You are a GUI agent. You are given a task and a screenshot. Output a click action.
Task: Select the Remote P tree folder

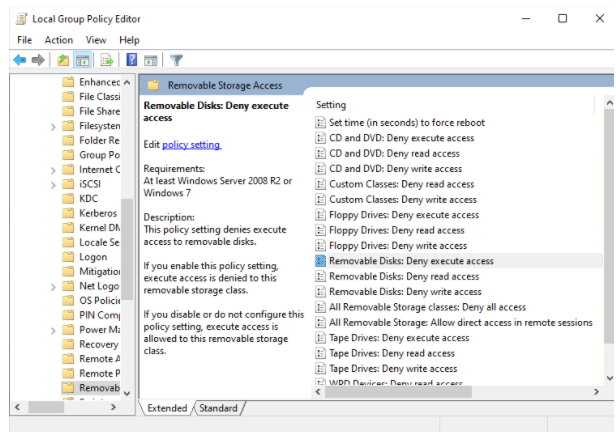[x=91, y=373]
